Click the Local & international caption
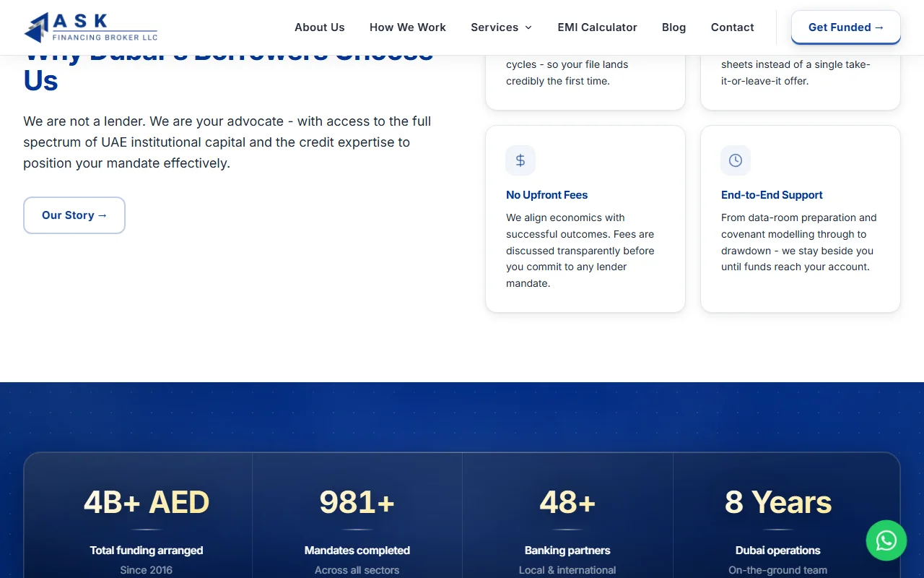 point(567,570)
